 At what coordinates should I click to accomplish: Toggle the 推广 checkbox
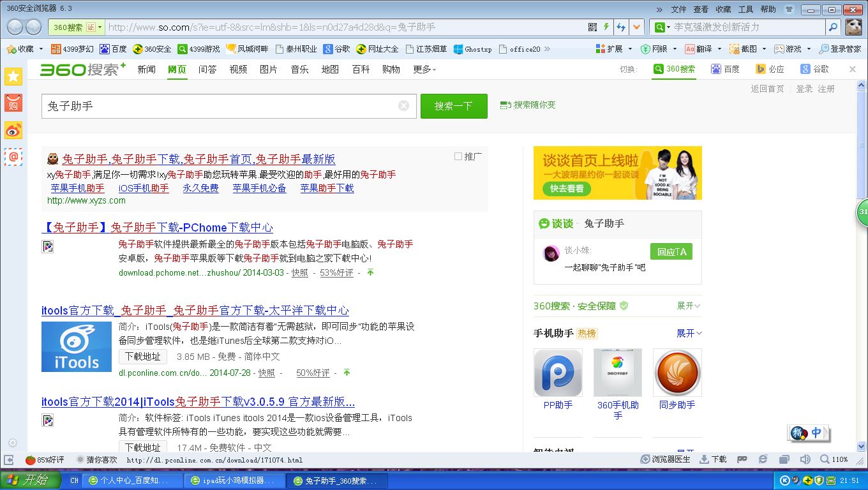coord(458,156)
